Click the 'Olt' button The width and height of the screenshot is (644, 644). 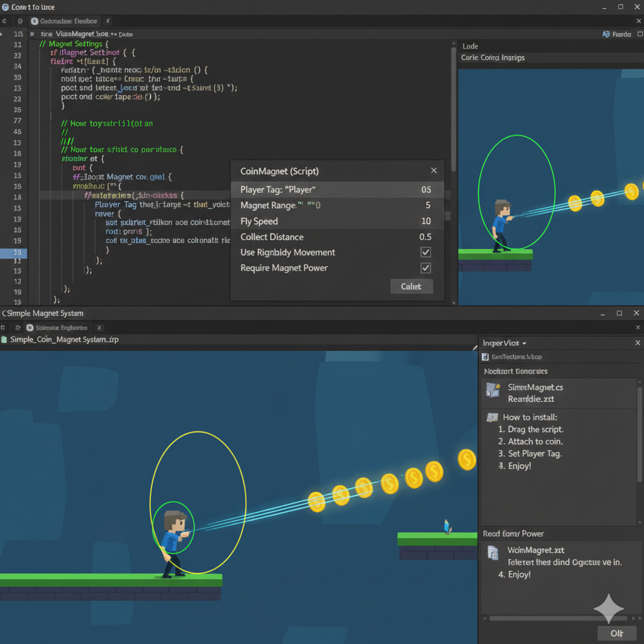click(x=616, y=633)
